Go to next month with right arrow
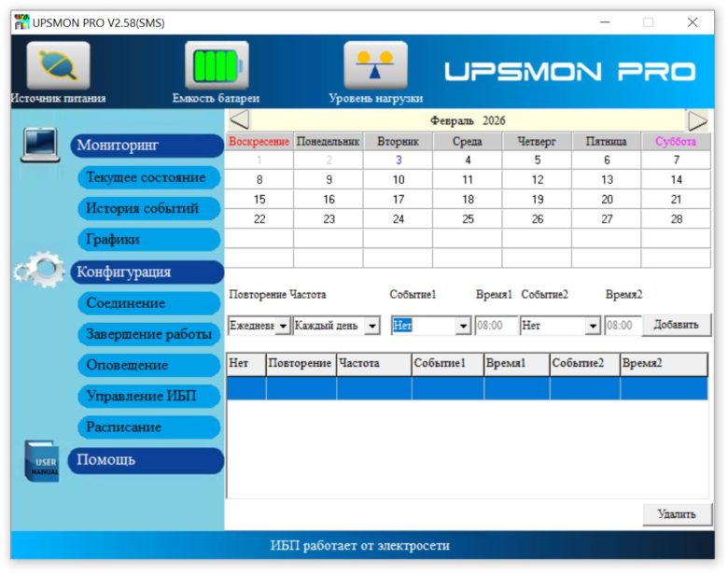This screenshot has width=728, height=573. (697, 120)
